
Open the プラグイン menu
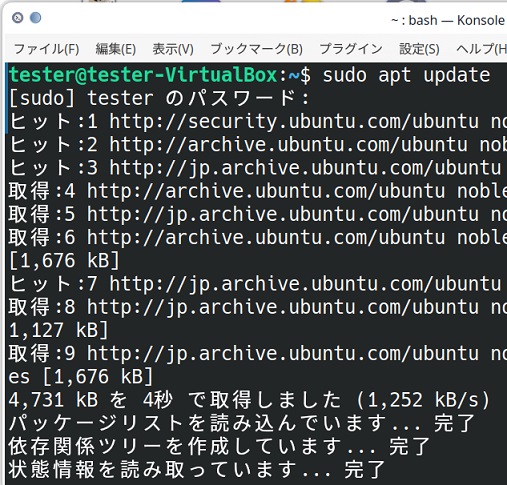pyautogui.click(x=351, y=49)
